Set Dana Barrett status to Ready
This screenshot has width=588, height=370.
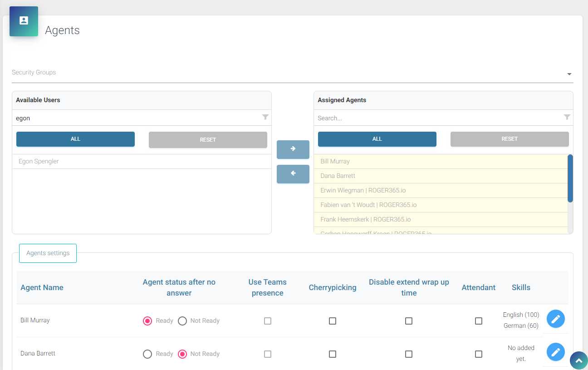click(x=147, y=354)
